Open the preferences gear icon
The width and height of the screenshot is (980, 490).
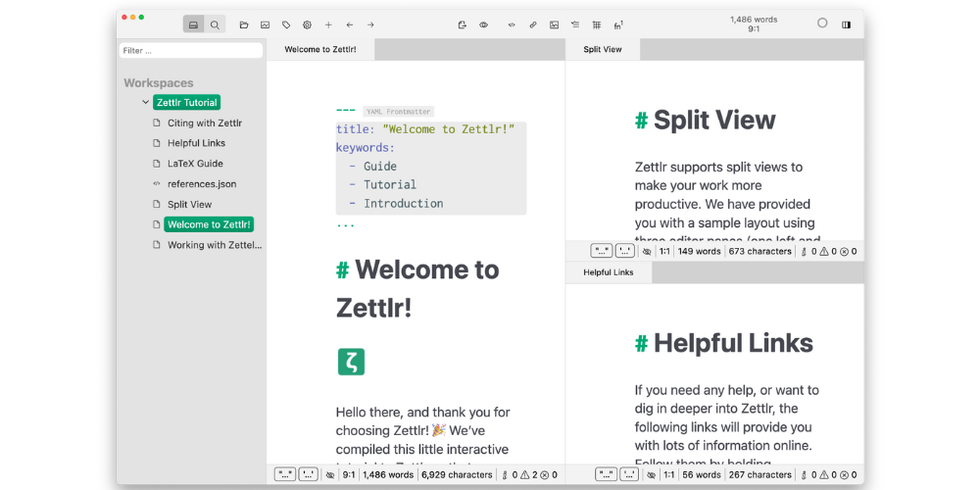pos(307,24)
